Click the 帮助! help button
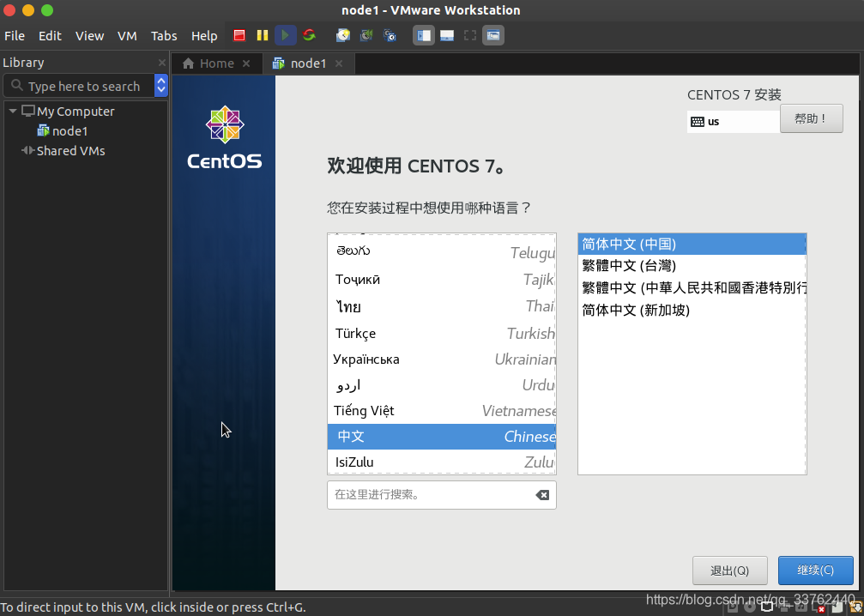The width and height of the screenshot is (864, 616). (811, 118)
